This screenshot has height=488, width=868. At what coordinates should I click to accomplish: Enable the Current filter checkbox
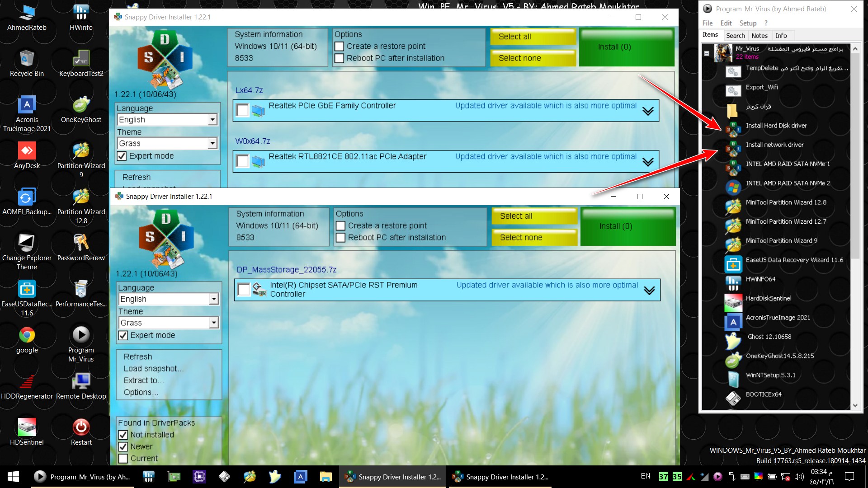[x=123, y=459]
